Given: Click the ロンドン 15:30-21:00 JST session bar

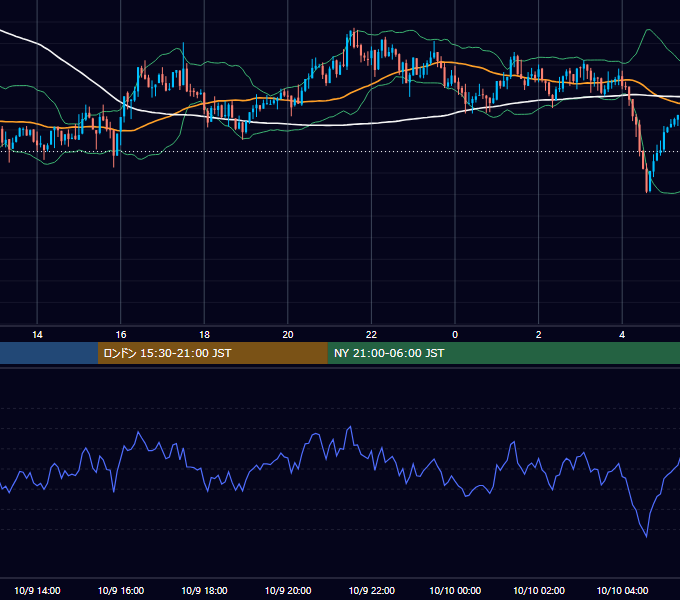Looking at the screenshot, I should (212, 353).
